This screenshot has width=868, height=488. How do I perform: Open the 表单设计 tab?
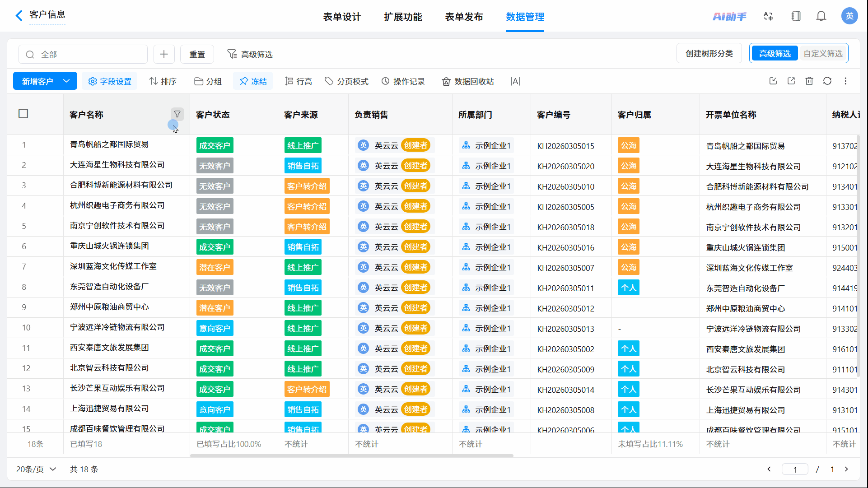342,17
